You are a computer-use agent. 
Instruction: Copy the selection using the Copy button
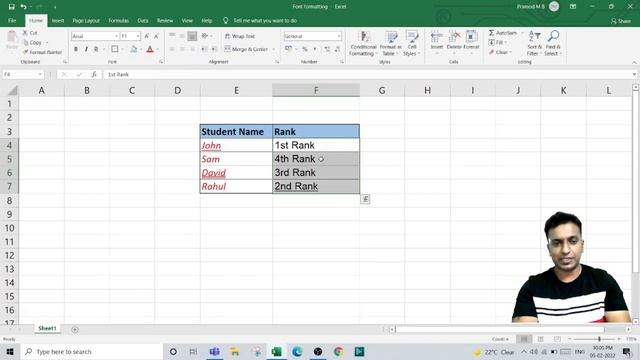tap(32, 42)
